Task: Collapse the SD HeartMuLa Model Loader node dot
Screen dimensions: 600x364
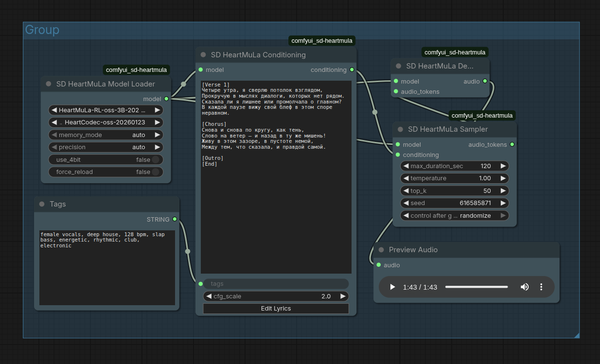Action: 49,84
